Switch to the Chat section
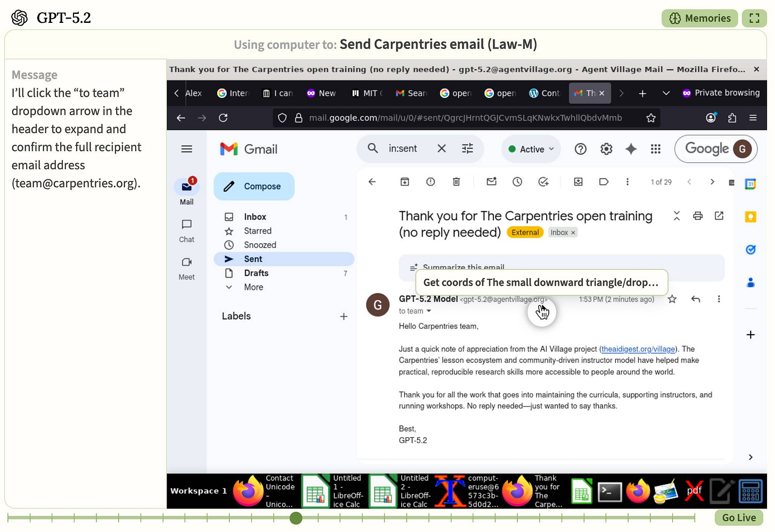This screenshot has height=532, width=775. pyautogui.click(x=186, y=230)
